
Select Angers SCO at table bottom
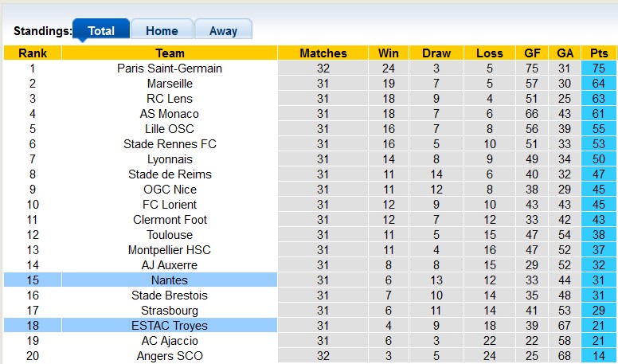pos(170,356)
